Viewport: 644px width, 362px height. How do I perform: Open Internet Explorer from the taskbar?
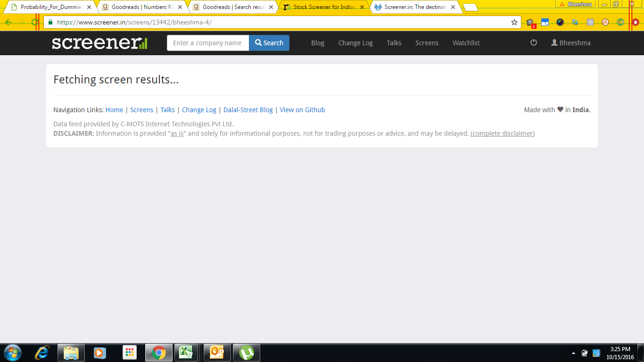[x=42, y=353]
